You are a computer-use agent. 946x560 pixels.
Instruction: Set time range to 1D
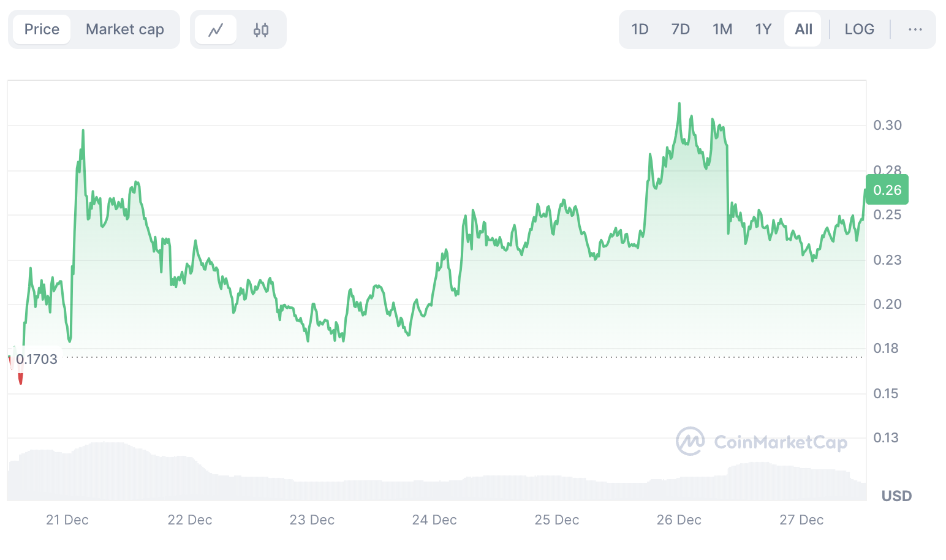(x=640, y=29)
